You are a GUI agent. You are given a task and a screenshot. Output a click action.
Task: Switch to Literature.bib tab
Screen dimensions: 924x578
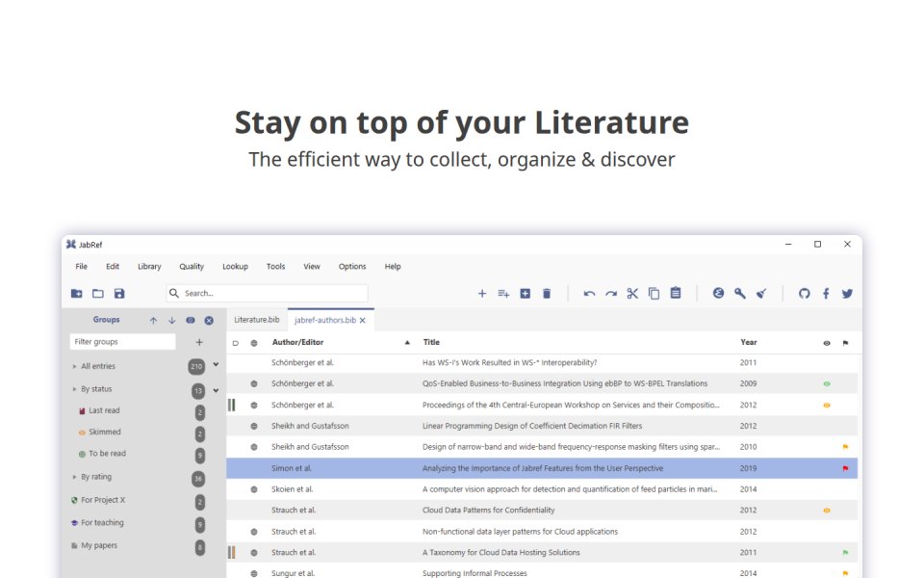point(257,320)
